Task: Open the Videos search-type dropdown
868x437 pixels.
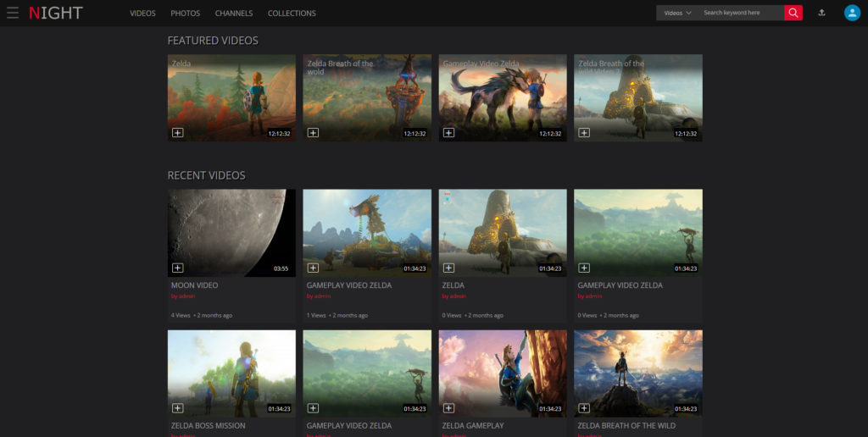Action: pos(677,13)
